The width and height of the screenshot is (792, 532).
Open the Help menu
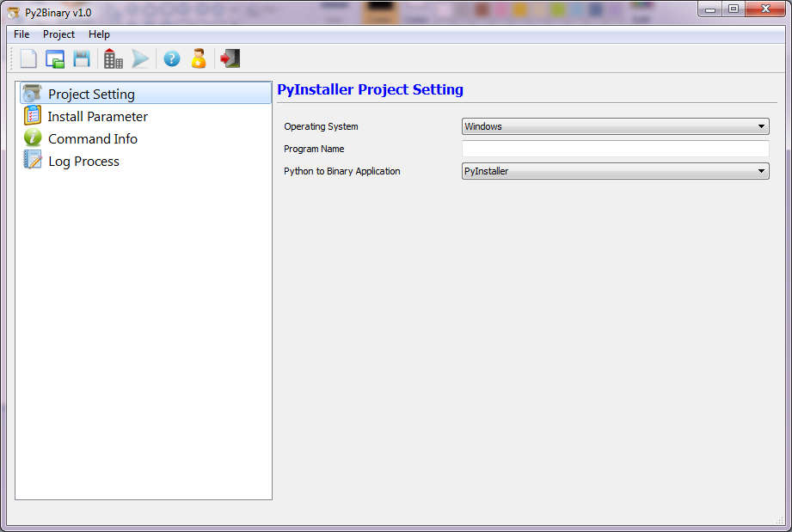pos(99,34)
